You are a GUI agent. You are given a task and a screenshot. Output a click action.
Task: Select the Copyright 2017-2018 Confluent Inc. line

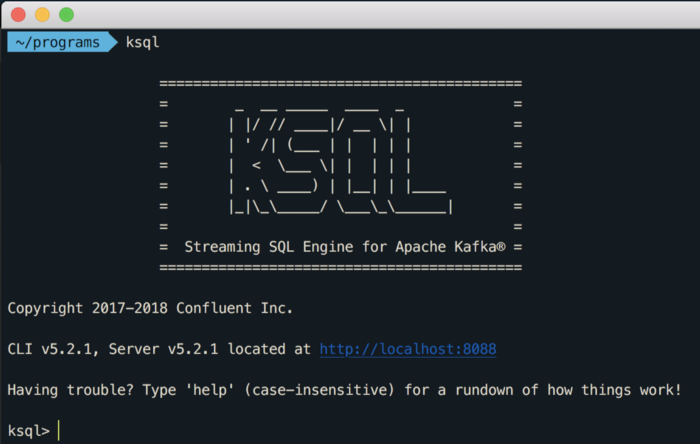click(150, 308)
